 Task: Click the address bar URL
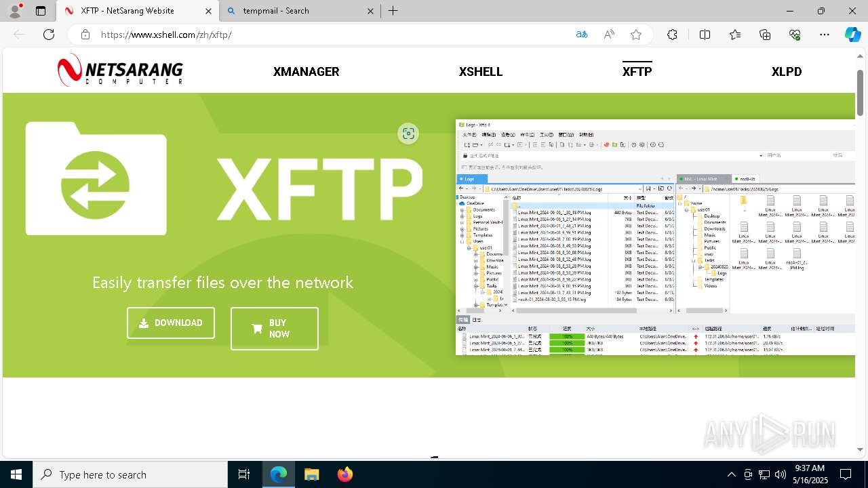(x=166, y=35)
